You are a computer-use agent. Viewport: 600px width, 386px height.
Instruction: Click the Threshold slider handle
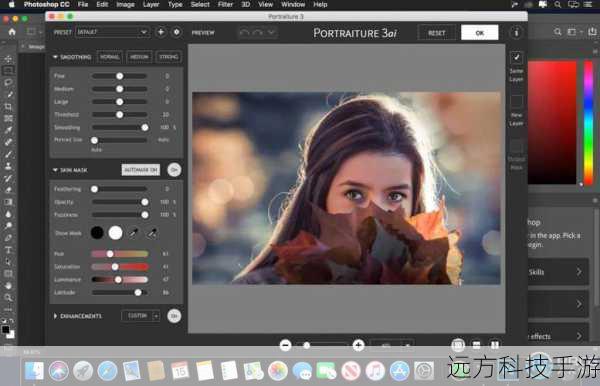120,114
